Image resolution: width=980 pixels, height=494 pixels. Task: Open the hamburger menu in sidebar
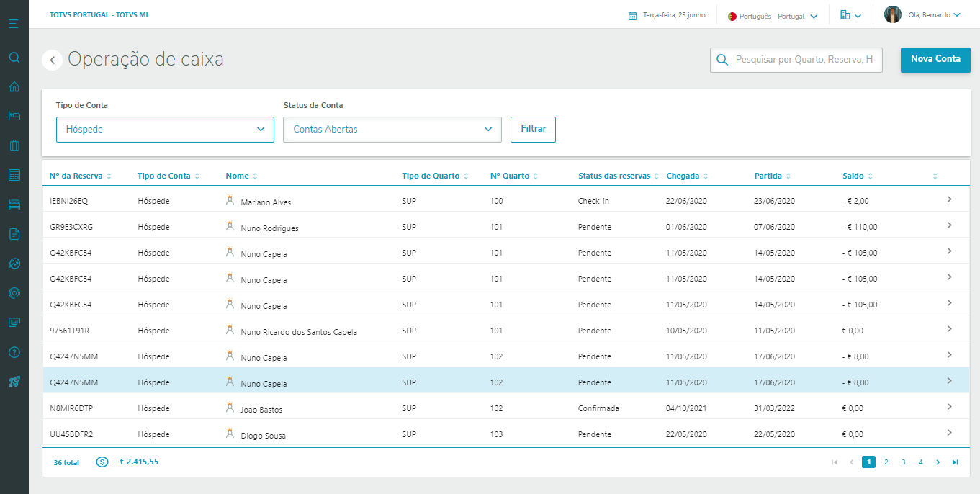(x=14, y=24)
